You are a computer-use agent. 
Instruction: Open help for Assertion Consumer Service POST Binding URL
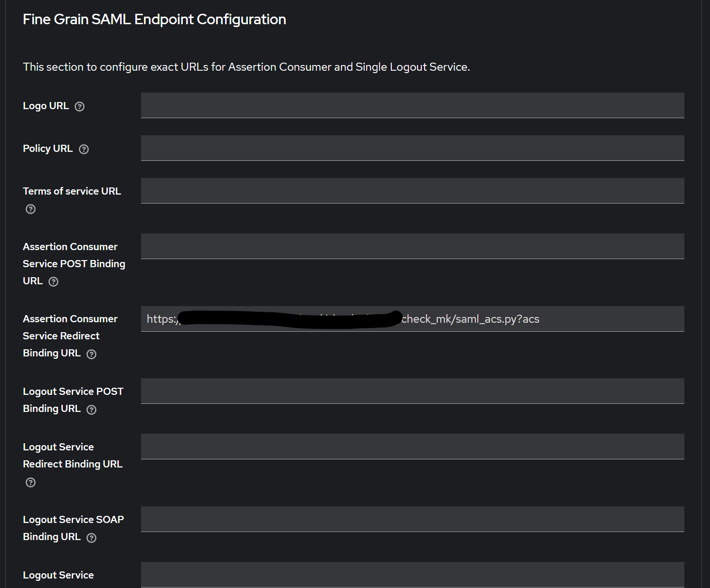pos(53,281)
